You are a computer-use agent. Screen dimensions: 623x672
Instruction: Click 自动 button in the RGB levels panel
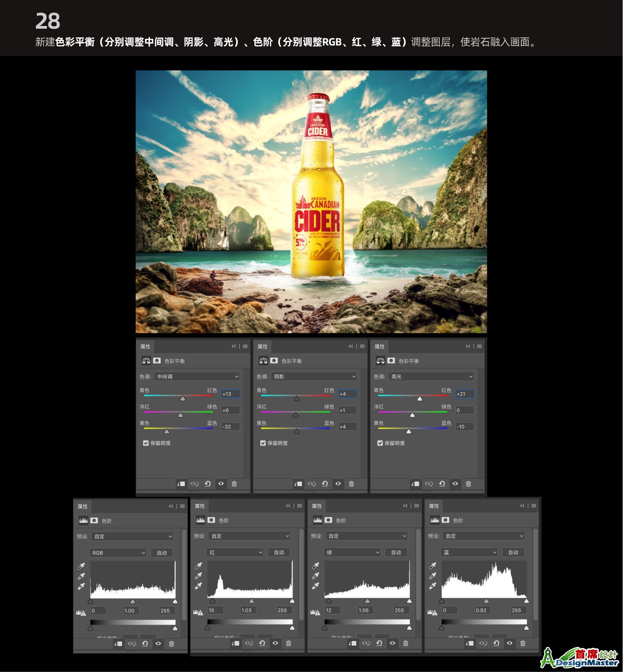pos(162,553)
